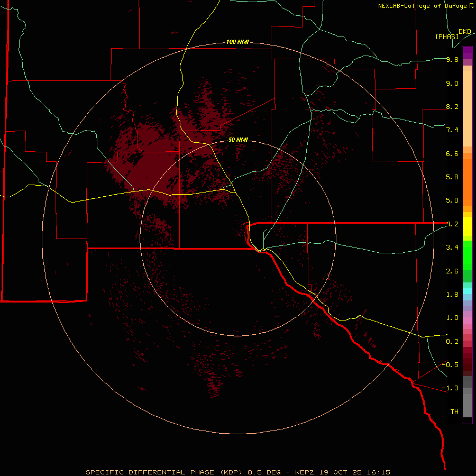
Task: Select the 9.8 value on the color scale
Action: (452, 59)
